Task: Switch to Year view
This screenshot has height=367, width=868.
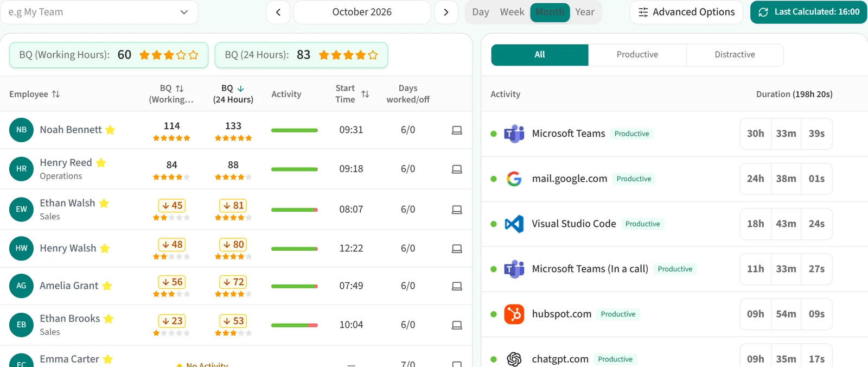Action: point(585,12)
